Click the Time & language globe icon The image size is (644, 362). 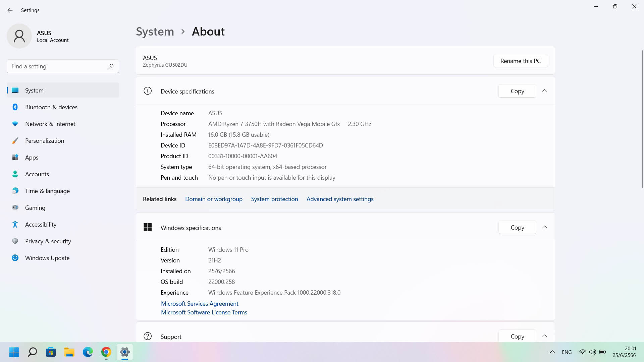coord(15,191)
